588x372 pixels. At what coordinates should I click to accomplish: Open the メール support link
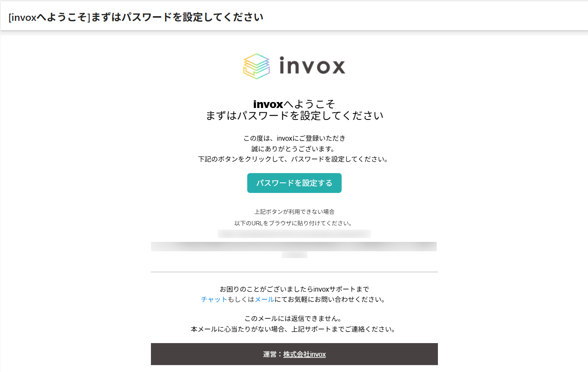pyautogui.click(x=264, y=299)
